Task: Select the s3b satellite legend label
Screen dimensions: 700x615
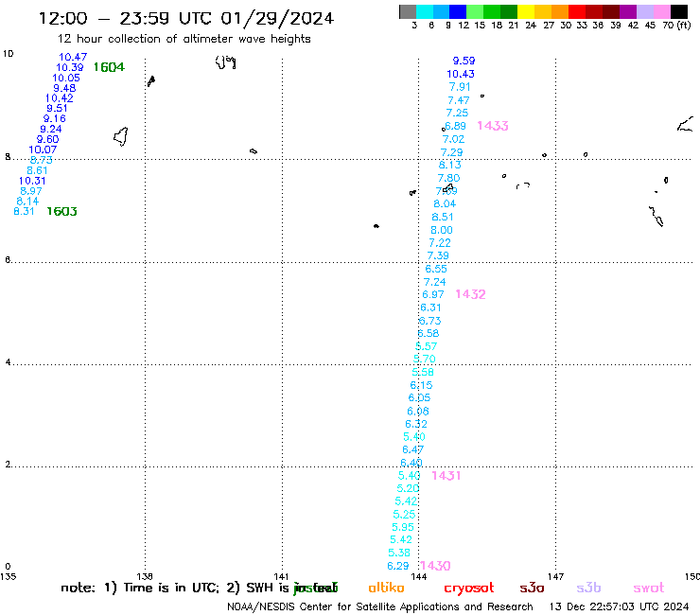Action: click(x=588, y=588)
